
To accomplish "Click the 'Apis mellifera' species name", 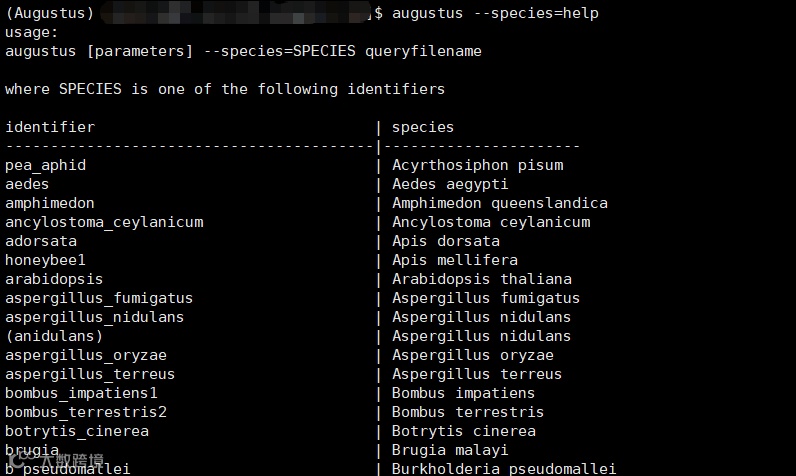I will point(455,260).
